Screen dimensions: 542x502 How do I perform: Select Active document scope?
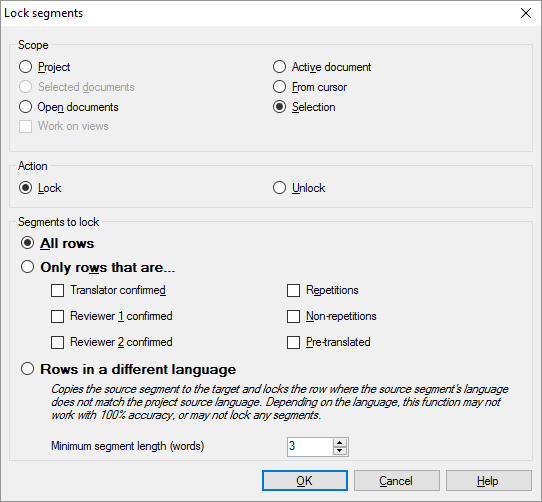pos(279,67)
